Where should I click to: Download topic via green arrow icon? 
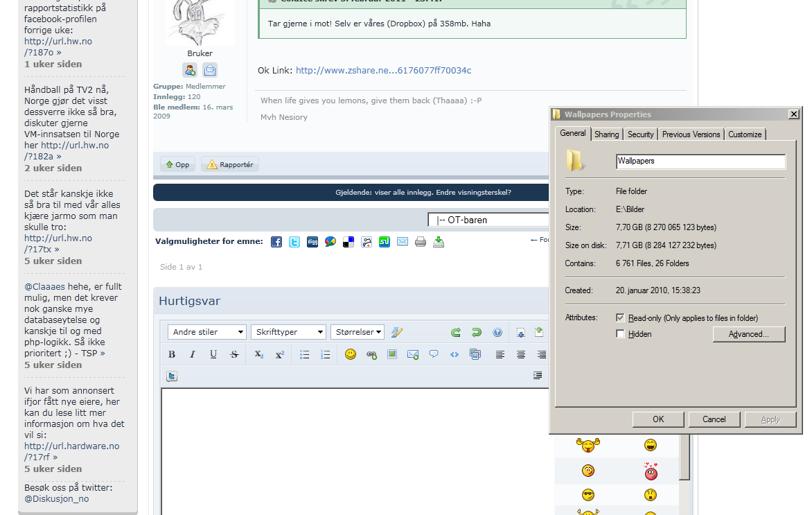(439, 242)
